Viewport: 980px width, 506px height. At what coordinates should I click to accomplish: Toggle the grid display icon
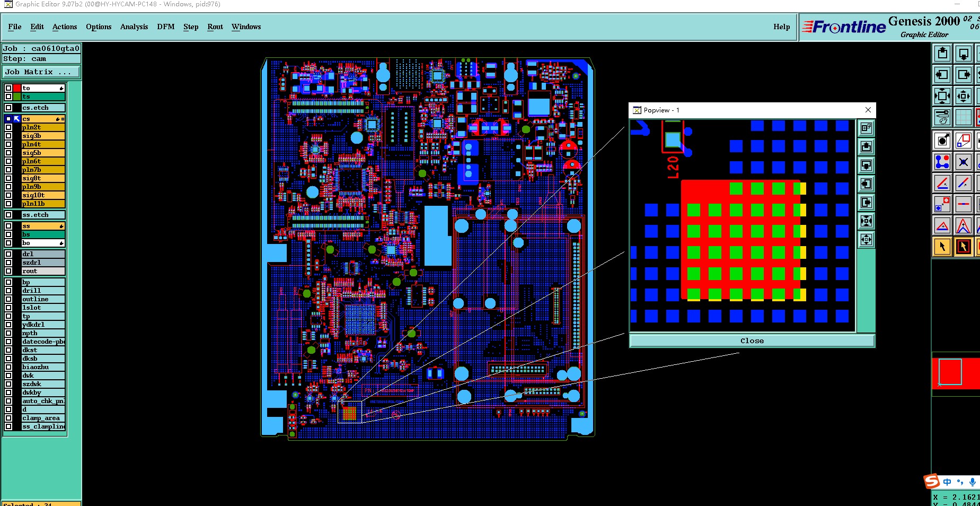point(964,117)
